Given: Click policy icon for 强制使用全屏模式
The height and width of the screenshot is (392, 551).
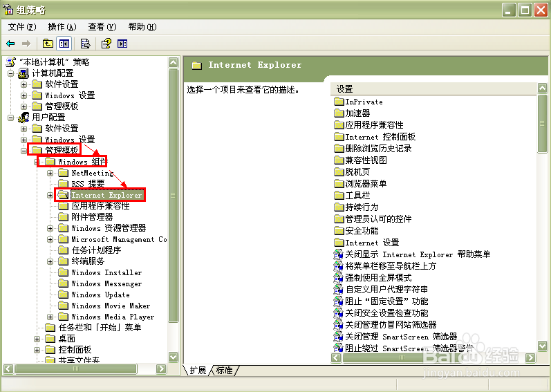Looking at the screenshot, I should [338, 277].
